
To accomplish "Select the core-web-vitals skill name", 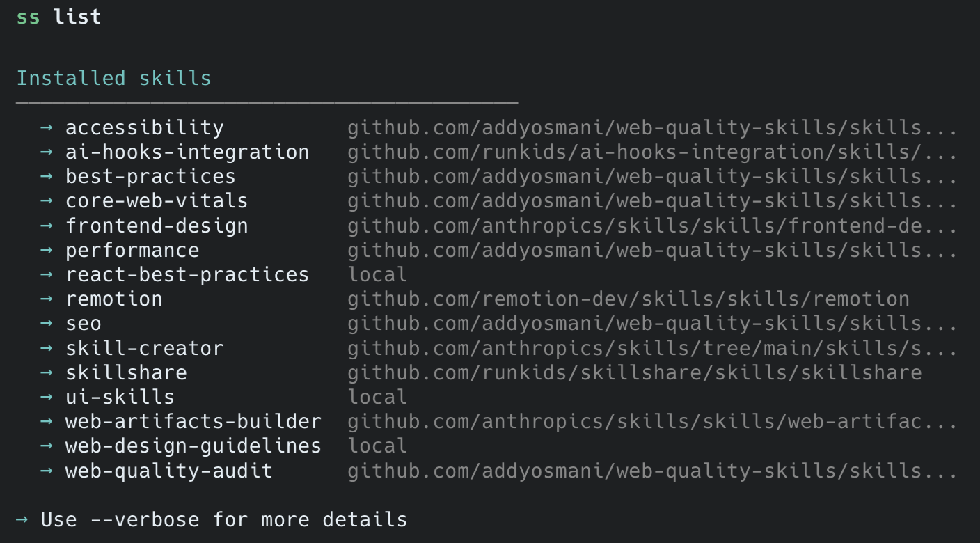I will [157, 201].
